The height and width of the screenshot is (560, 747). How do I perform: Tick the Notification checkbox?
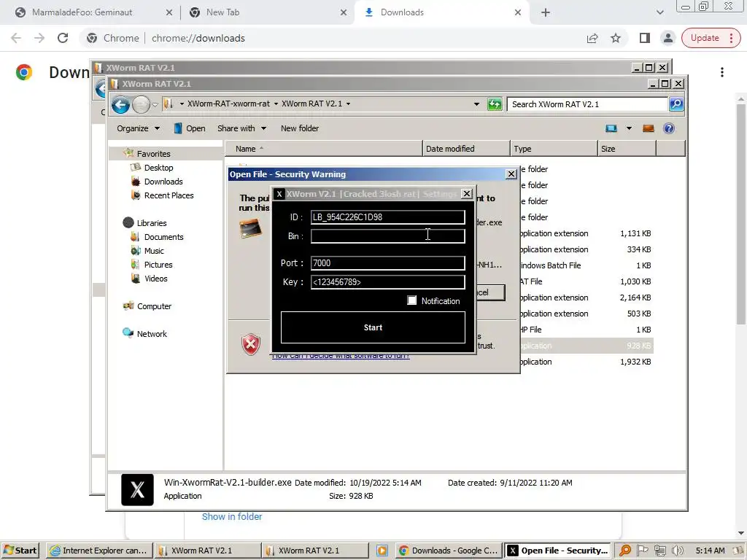point(411,300)
